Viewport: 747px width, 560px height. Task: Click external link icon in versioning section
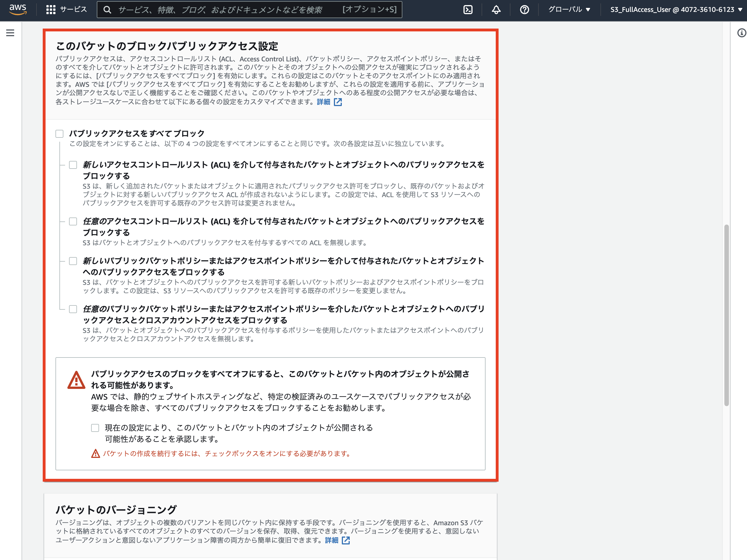(x=346, y=540)
